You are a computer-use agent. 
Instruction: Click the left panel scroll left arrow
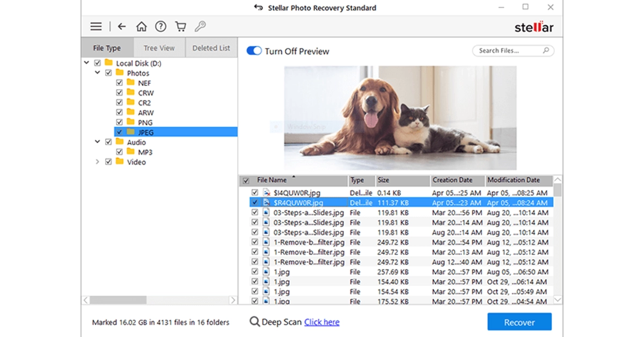[x=85, y=301]
